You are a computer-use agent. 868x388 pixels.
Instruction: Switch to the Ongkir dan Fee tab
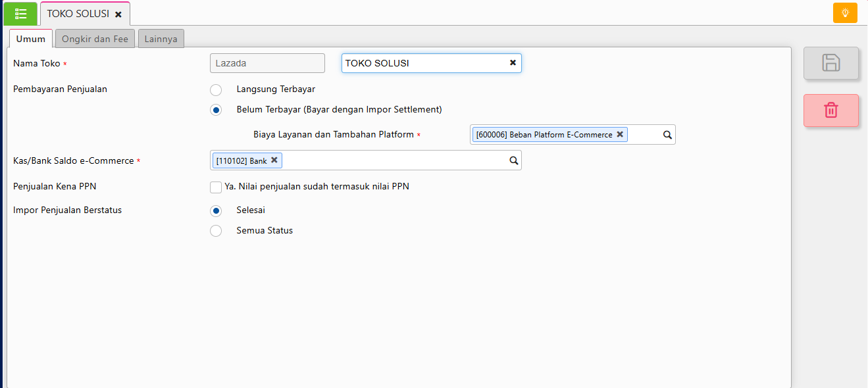coord(95,39)
